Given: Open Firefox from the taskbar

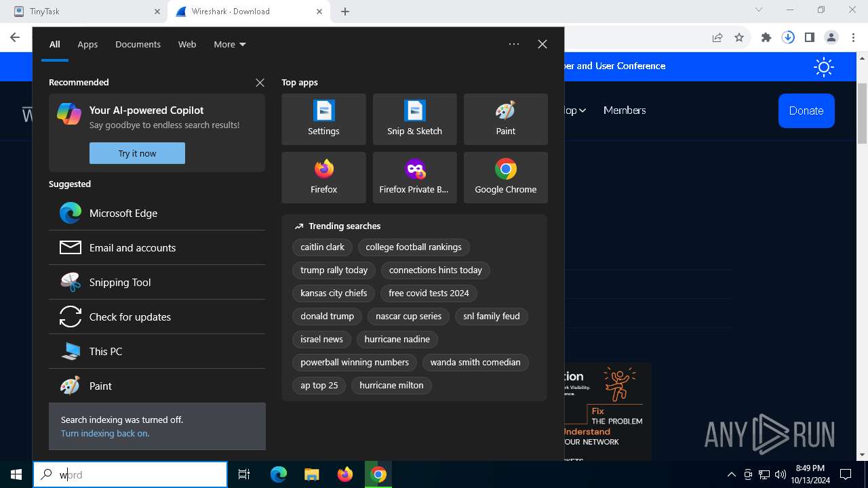Looking at the screenshot, I should pyautogui.click(x=345, y=474).
